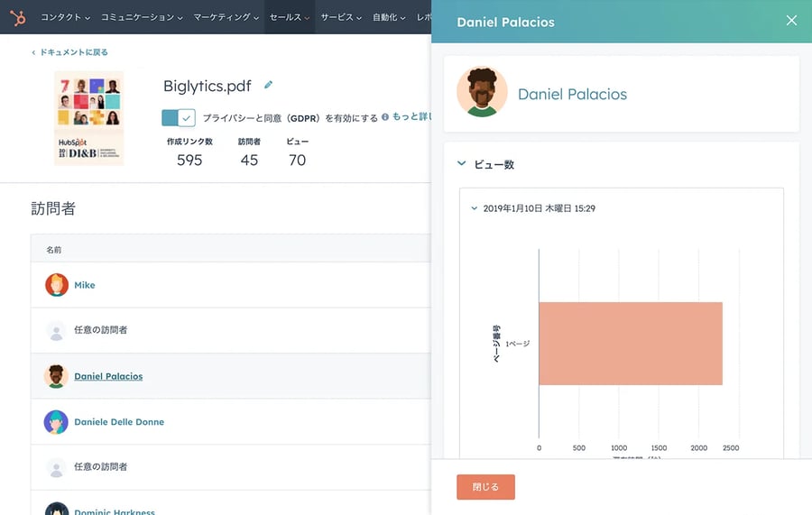Screen dimensions: 812x515
Task: Collapse the 2019年1月10日 view entry
Action: click(474, 208)
